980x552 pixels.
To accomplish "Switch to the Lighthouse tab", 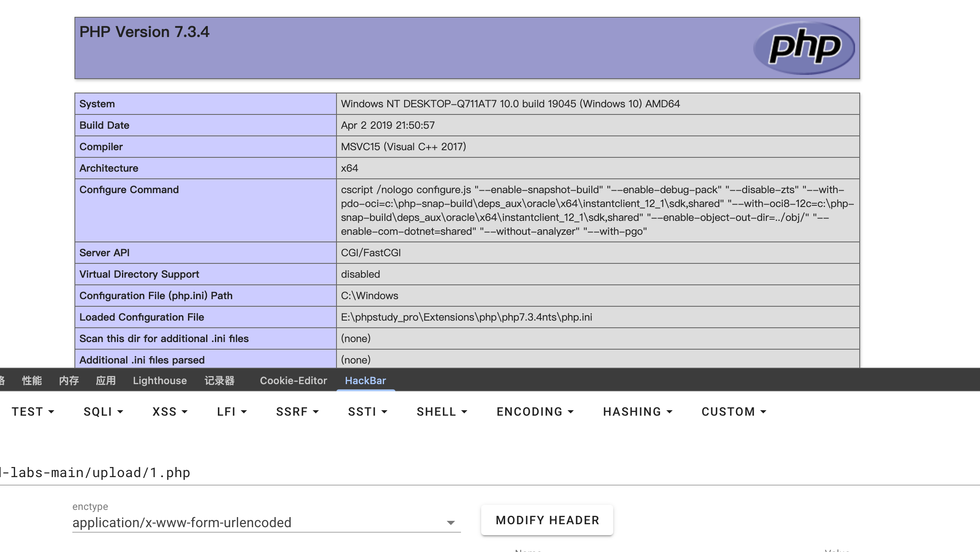I will (x=159, y=380).
